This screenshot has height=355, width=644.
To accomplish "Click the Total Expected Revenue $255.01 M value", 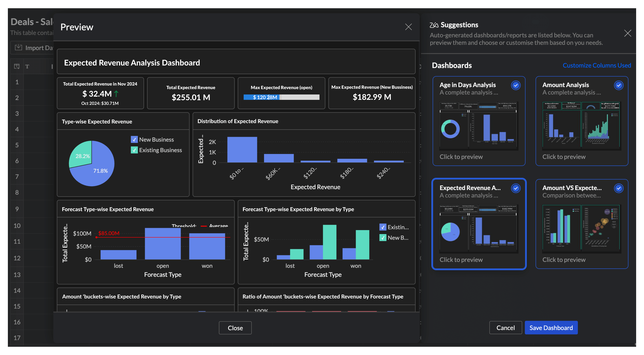I will (191, 97).
